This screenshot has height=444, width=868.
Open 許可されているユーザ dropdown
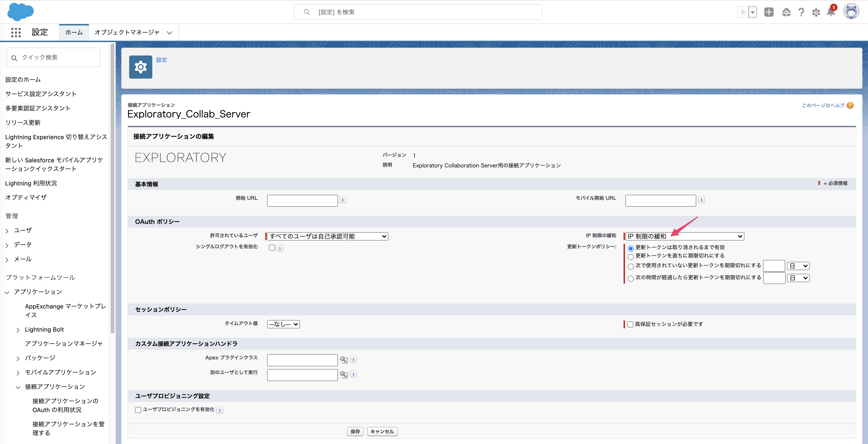pyautogui.click(x=328, y=236)
